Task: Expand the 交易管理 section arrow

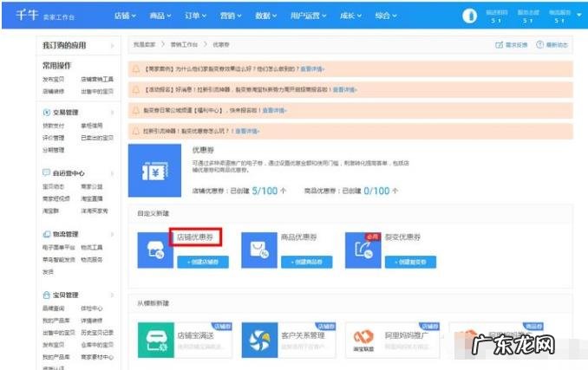Action: point(113,113)
